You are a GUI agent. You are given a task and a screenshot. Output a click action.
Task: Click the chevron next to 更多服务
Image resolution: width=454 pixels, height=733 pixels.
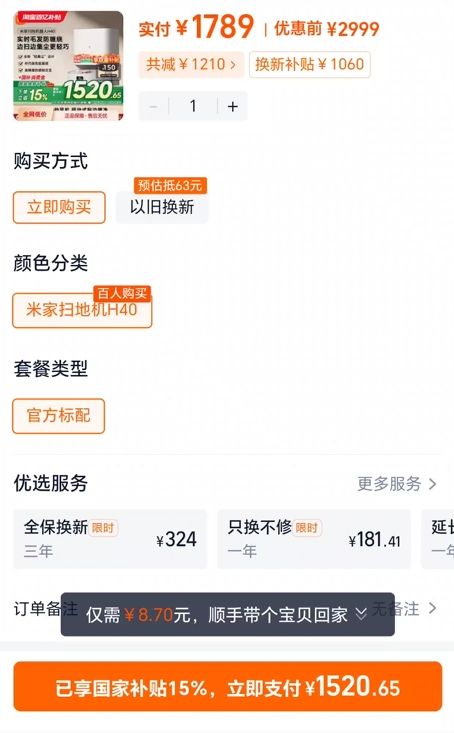click(x=432, y=484)
